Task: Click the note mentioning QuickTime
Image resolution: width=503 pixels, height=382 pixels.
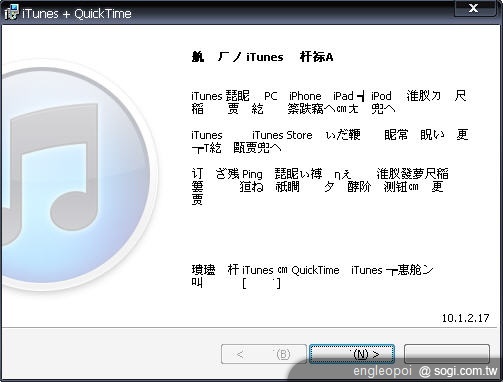Action: coord(312,276)
